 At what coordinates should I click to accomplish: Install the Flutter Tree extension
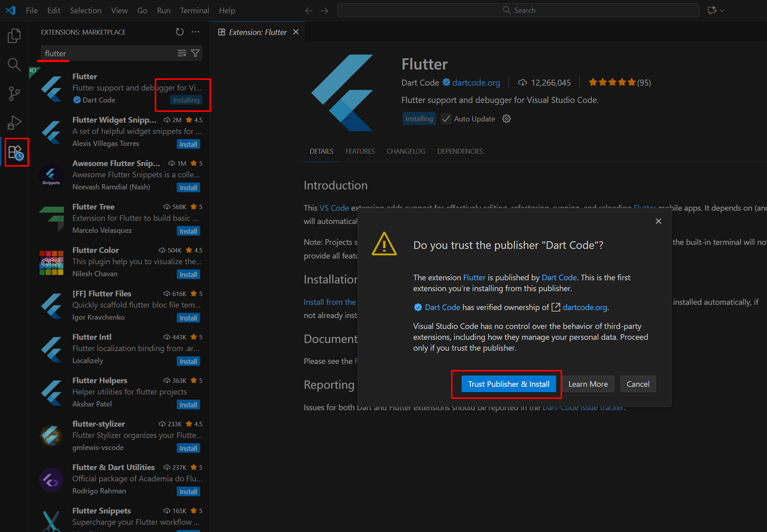[188, 231]
